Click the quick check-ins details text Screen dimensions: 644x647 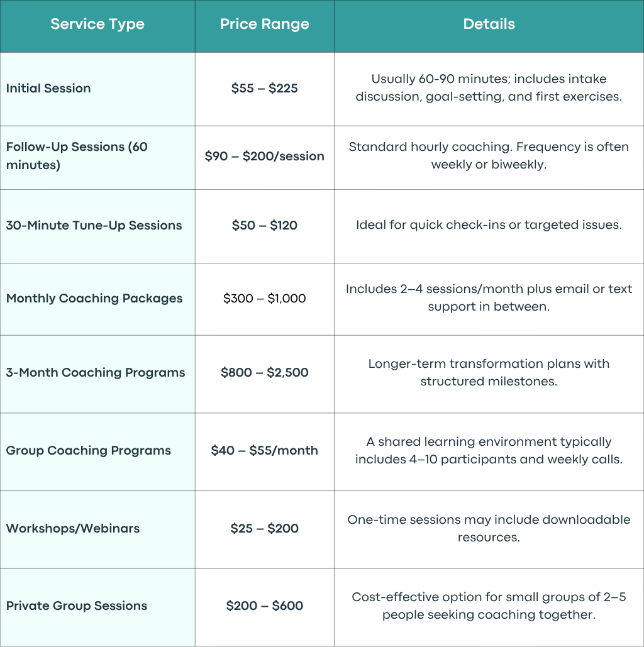489,225
